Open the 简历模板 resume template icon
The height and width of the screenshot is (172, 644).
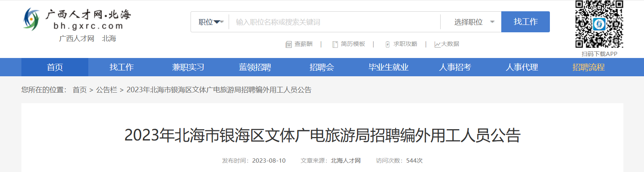tap(335, 44)
